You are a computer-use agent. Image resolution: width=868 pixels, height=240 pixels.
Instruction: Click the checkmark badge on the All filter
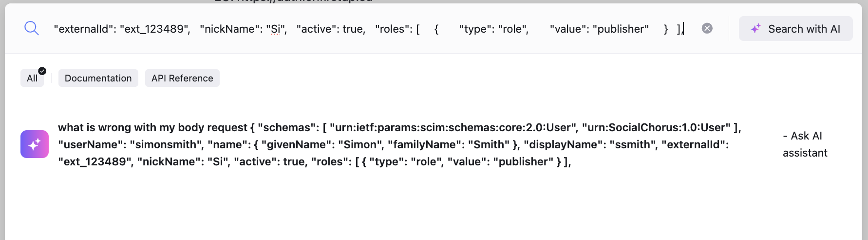[x=42, y=71]
